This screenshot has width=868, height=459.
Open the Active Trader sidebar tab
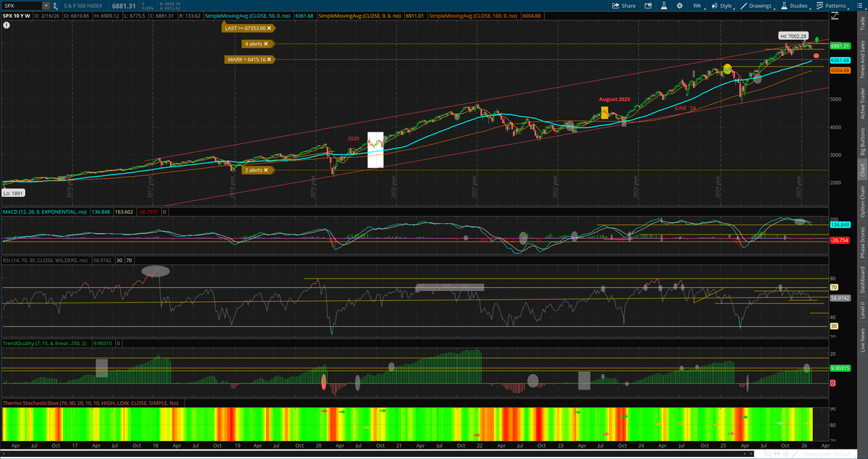[862, 103]
